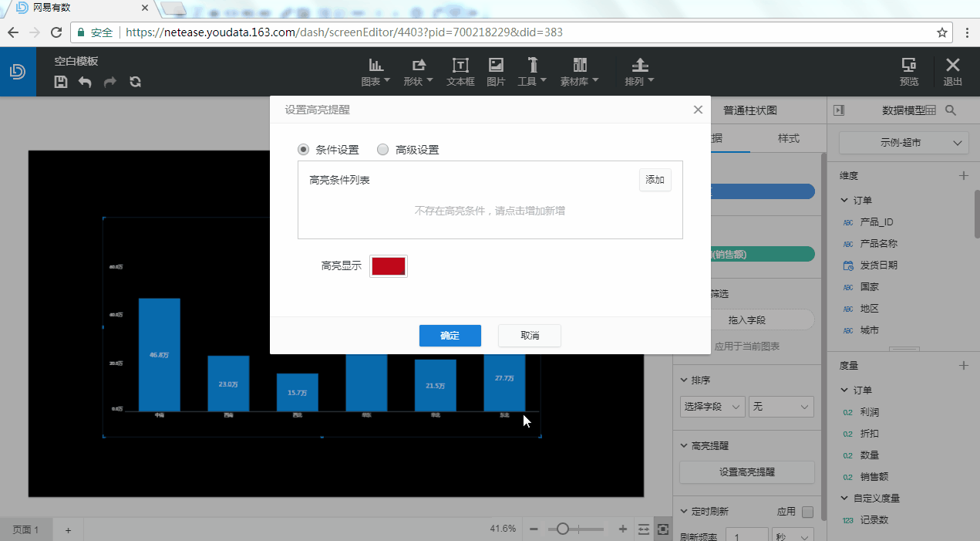Select the 发货日期 date field
The height and width of the screenshot is (541, 980).
(879, 265)
